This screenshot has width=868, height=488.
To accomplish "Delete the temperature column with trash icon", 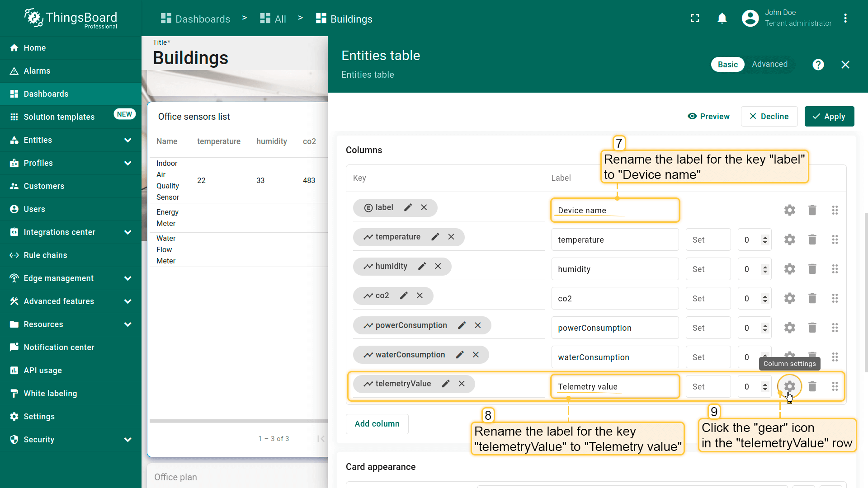I will pos(812,239).
